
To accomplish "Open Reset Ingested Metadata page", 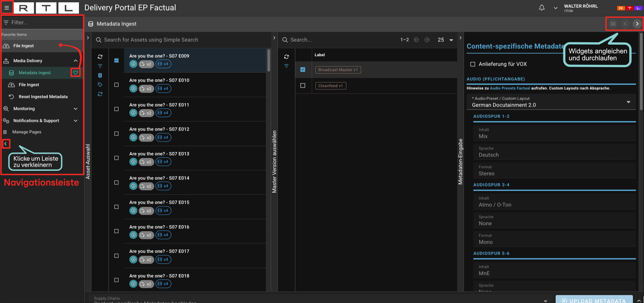I will point(43,97).
